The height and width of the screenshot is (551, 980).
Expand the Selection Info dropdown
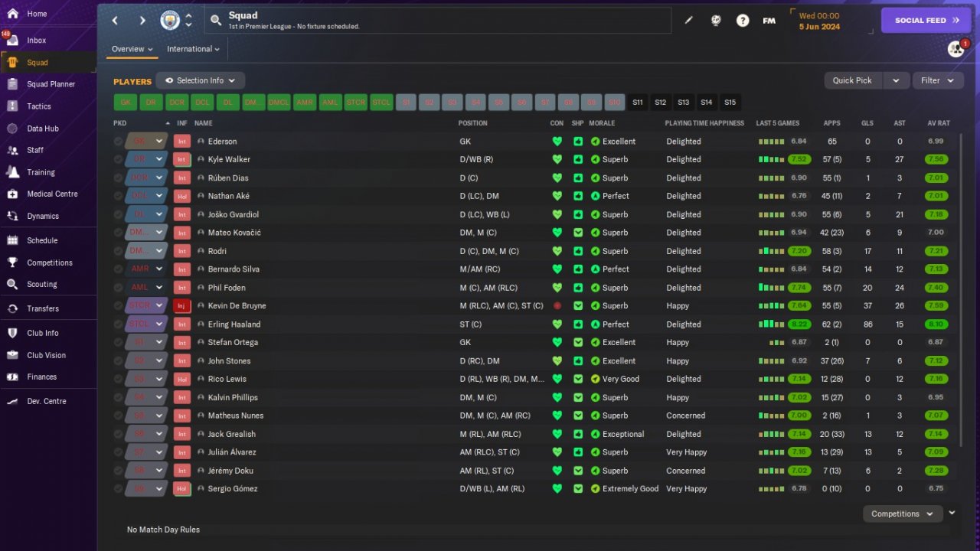coord(201,80)
